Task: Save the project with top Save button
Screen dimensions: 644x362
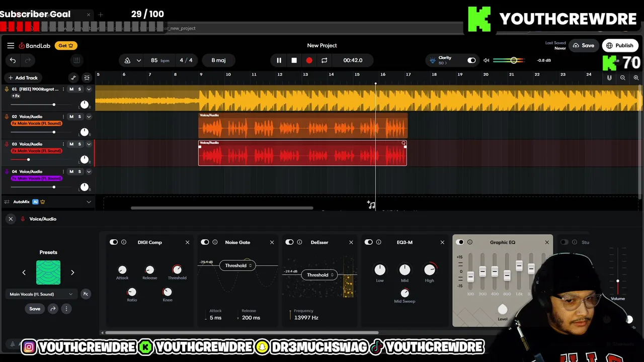Action: point(584,45)
